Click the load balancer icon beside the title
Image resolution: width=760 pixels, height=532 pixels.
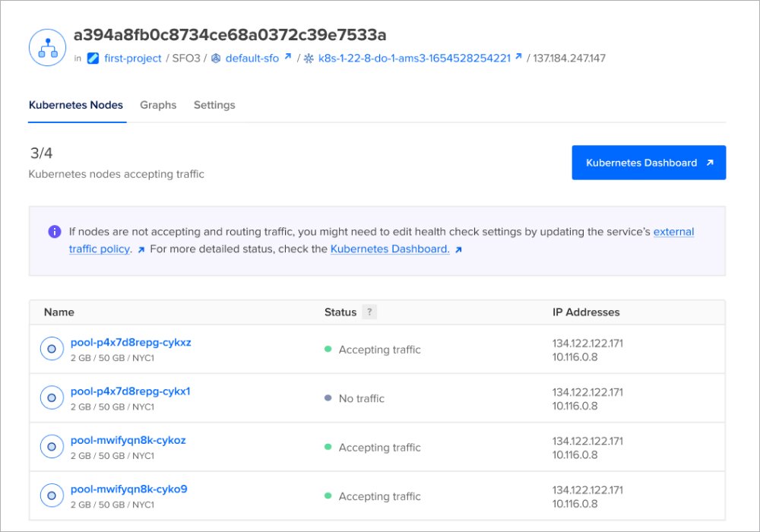point(47,47)
